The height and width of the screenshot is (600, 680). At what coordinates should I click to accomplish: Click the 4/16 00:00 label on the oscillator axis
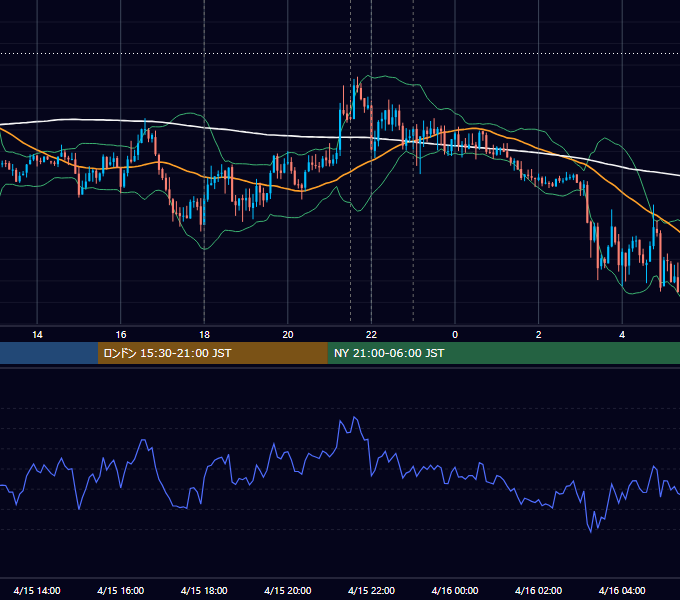point(455,590)
